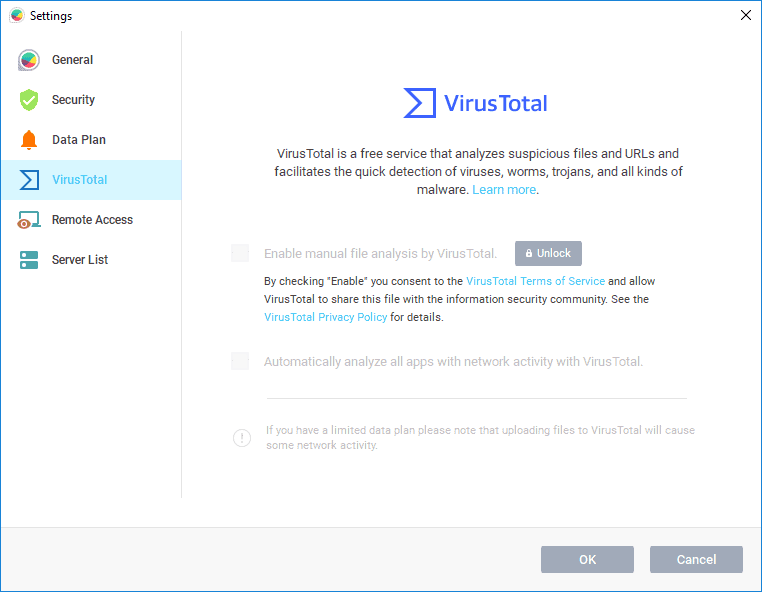
Task: Click the 'VirusTotal is a free service' description
Action: pyautogui.click(x=478, y=172)
